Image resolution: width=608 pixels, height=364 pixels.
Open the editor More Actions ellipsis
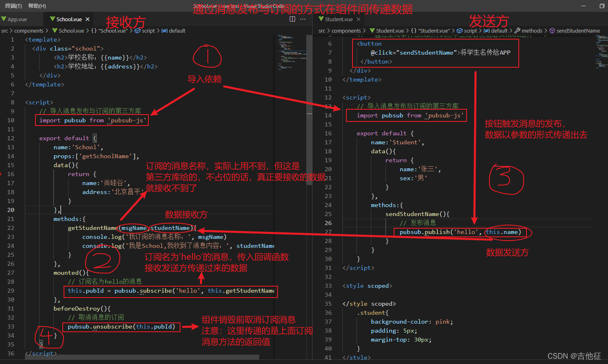(303, 19)
